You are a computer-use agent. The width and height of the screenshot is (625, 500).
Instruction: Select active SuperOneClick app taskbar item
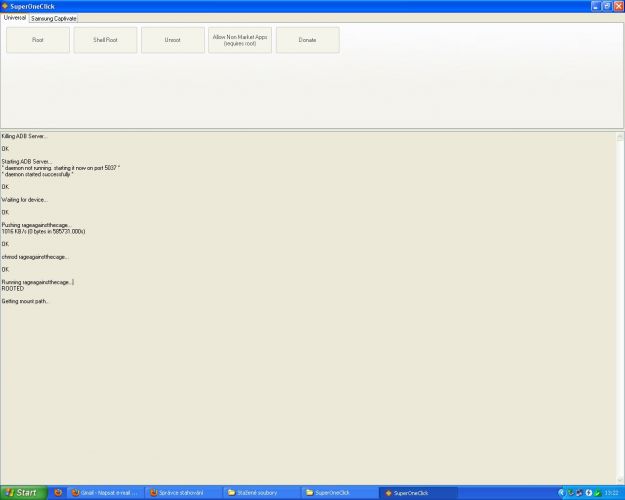(417, 493)
